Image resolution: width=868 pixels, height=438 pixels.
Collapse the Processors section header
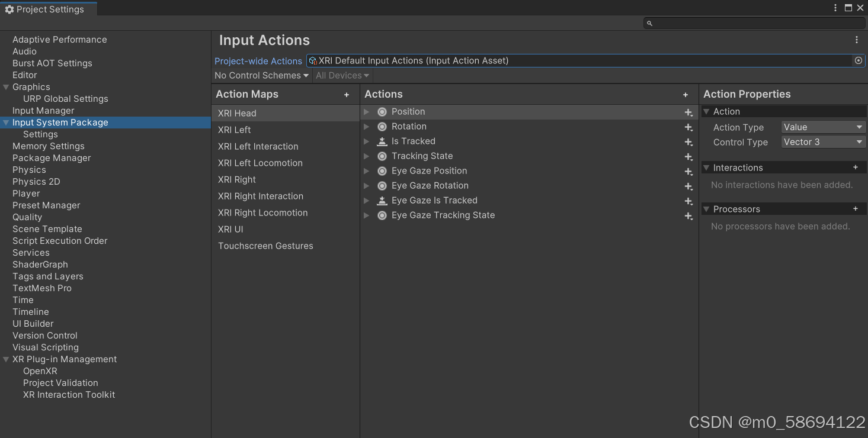click(x=706, y=209)
